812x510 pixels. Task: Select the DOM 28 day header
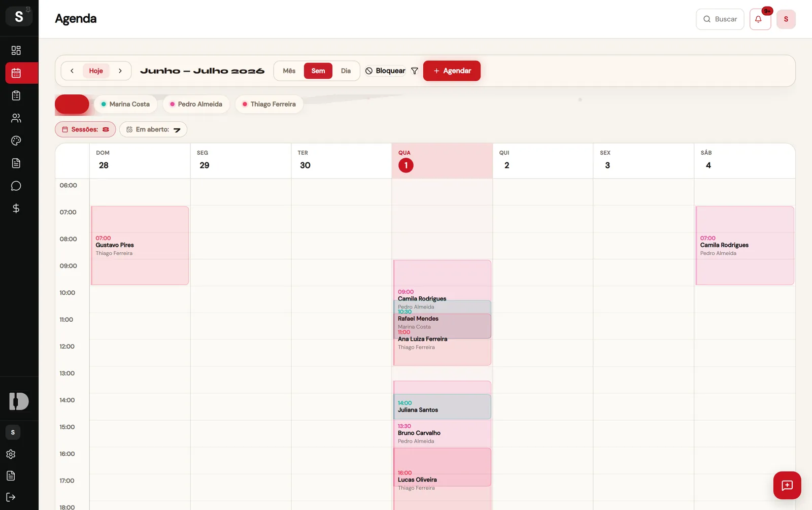point(140,160)
